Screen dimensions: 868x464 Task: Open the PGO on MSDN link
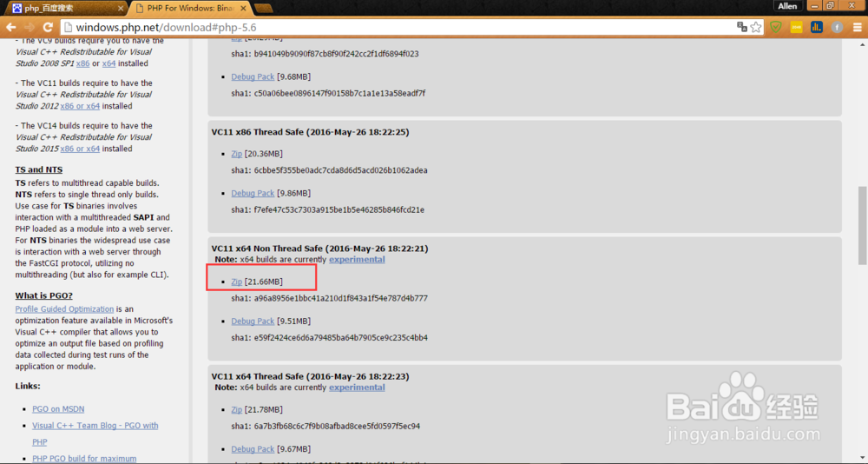tap(58, 408)
